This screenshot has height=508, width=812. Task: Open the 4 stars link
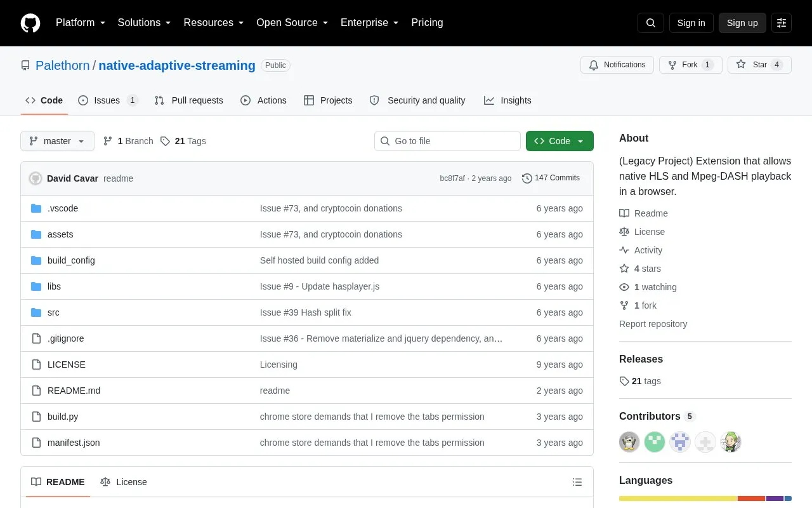[641, 269]
